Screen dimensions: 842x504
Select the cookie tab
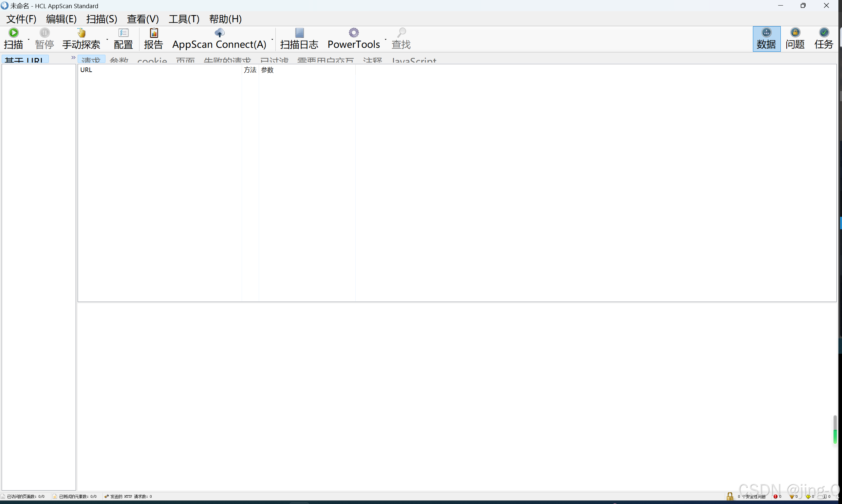[x=152, y=61]
